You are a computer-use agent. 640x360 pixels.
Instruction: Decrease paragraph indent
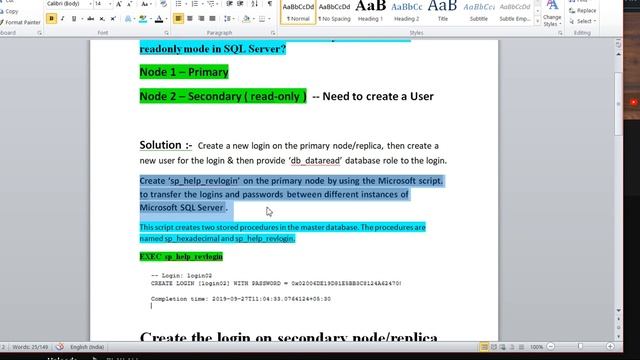(229, 4)
